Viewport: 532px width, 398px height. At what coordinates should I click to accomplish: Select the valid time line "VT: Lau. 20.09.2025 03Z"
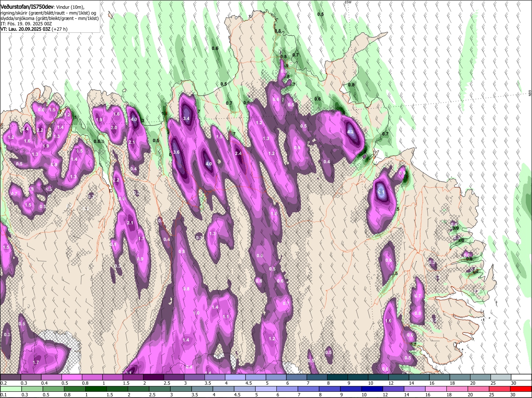[25, 29]
